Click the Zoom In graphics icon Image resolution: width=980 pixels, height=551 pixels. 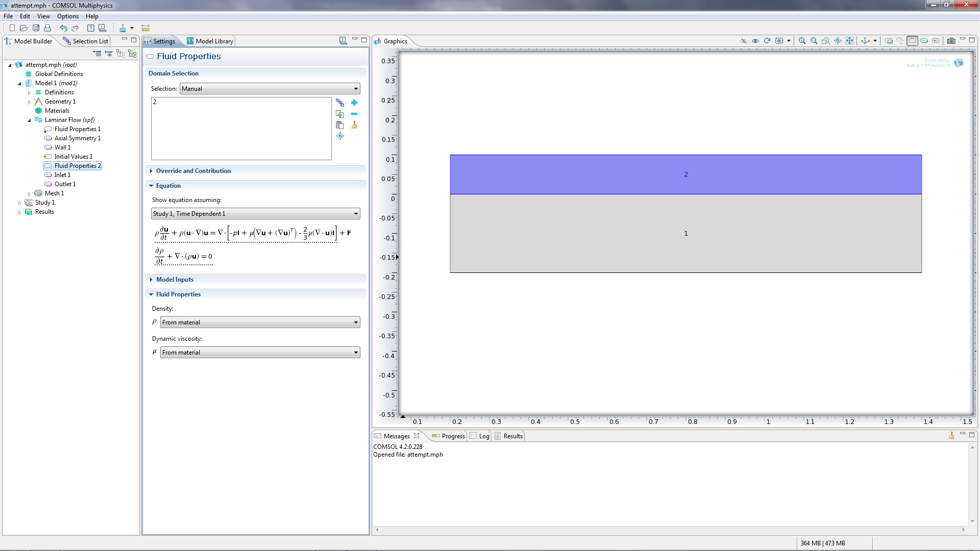tap(802, 41)
